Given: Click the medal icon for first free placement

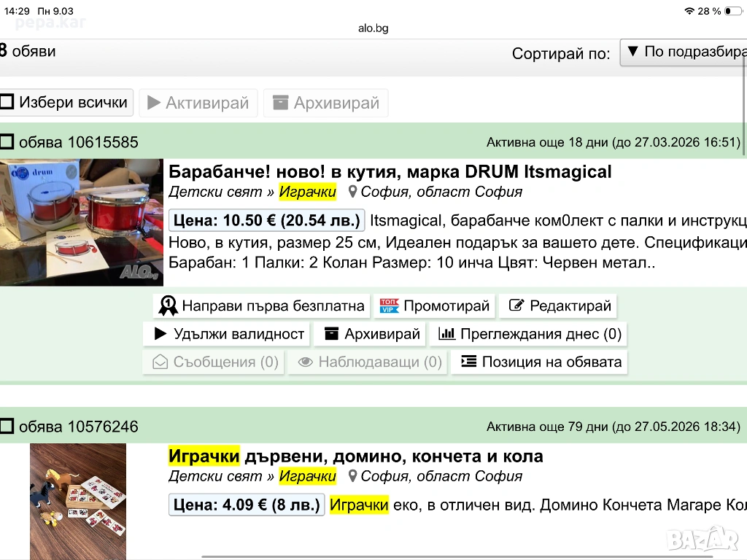Looking at the screenshot, I should click(x=169, y=306).
